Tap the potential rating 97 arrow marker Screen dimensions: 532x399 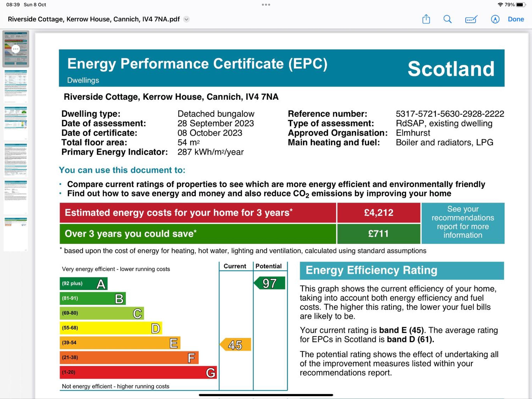point(269,283)
